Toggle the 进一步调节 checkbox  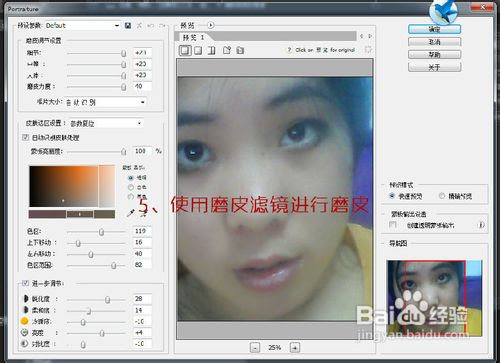[25, 283]
